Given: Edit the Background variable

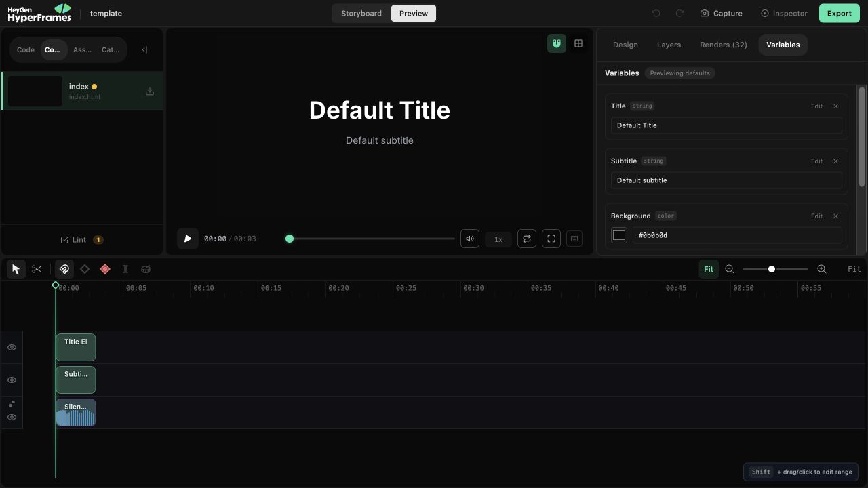Looking at the screenshot, I should pos(816,216).
